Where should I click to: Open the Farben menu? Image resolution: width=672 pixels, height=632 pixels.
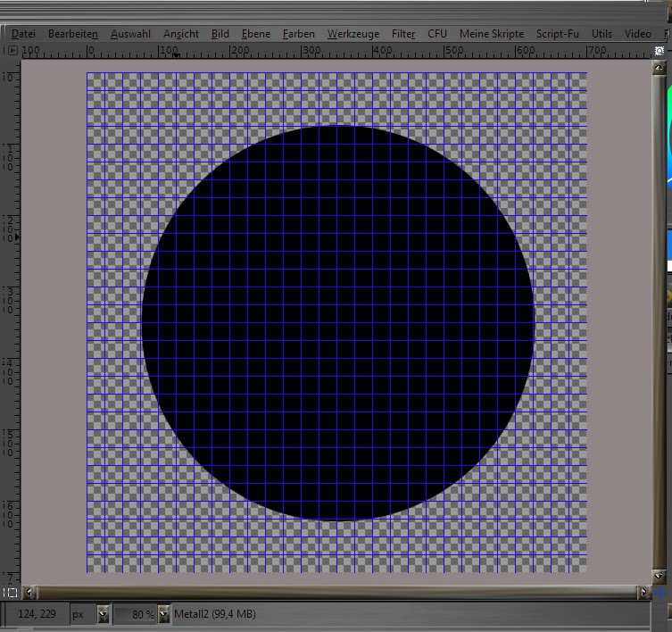point(298,34)
